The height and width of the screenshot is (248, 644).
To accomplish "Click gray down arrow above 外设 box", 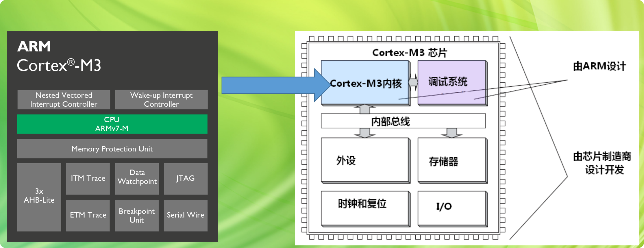I will [365, 133].
